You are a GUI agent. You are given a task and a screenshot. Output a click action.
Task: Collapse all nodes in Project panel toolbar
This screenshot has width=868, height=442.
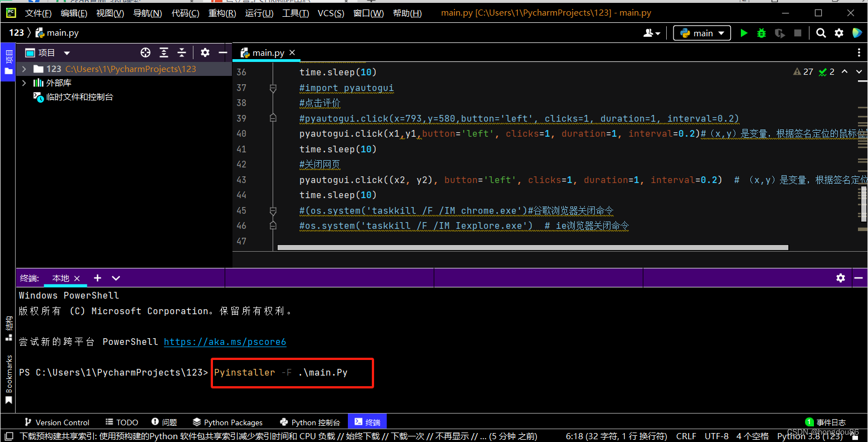182,52
